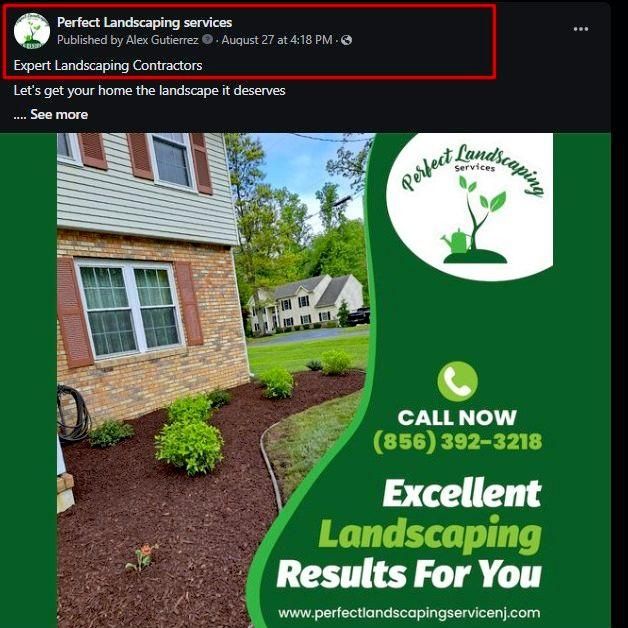Click the globe public audience icon
Image resolution: width=628 pixels, height=628 pixels.
click(x=346, y=40)
